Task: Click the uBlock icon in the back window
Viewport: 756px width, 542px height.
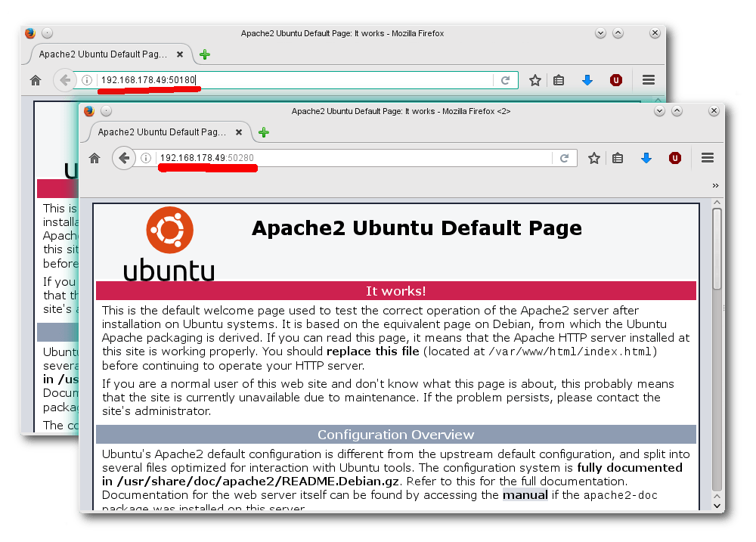Action: (615, 80)
